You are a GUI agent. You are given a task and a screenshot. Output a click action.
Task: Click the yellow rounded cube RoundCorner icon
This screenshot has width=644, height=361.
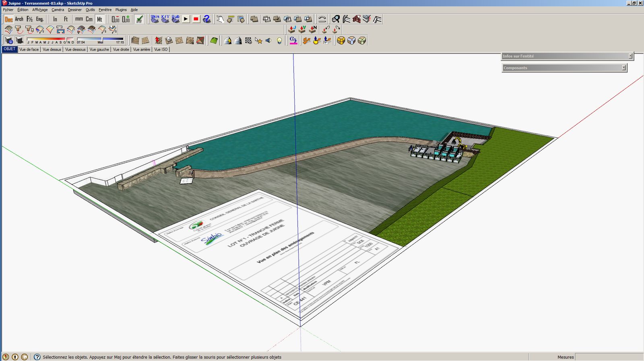pyautogui.click(x=341, y=40)
